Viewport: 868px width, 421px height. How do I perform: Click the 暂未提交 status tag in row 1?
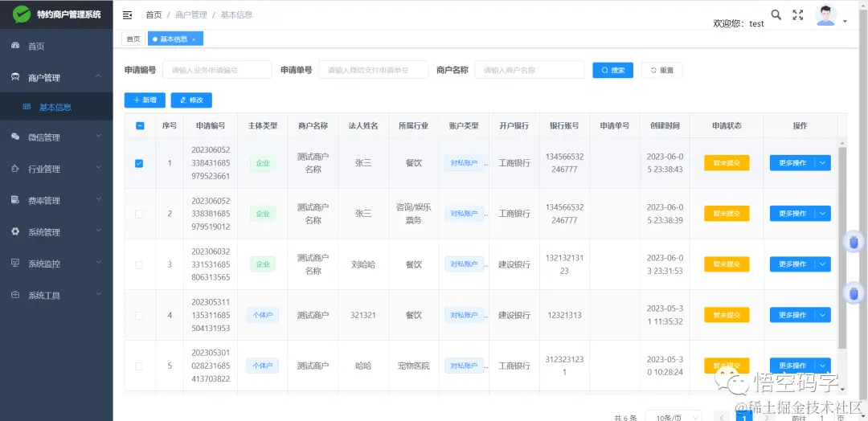pos(727,162)
